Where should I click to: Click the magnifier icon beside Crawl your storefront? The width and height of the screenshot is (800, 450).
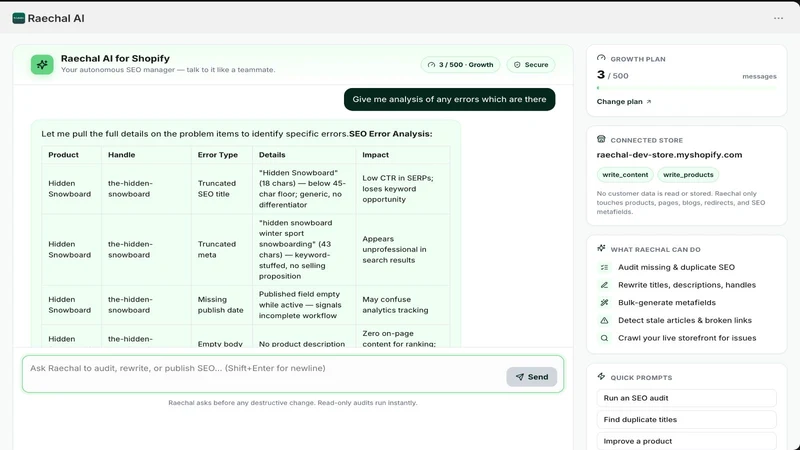tap(604, 338)
